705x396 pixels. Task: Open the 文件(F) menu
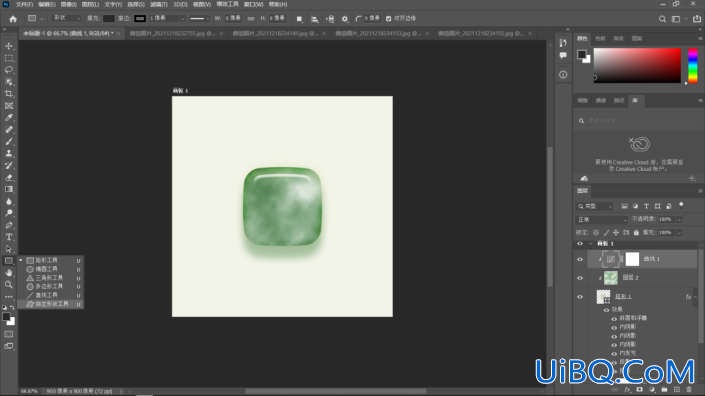[x=24, y=4]
